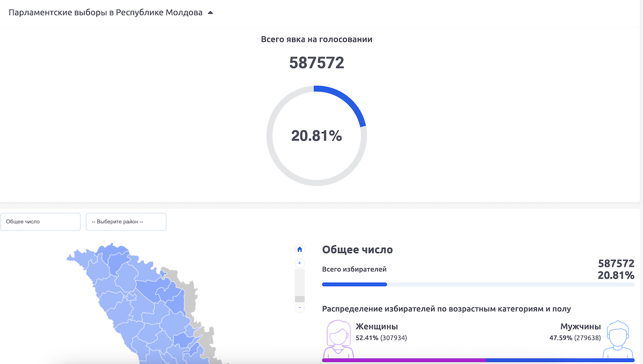
Task: Click the 'Всего избирателей' blue progress bar
Action: click(x=354, y=284)
